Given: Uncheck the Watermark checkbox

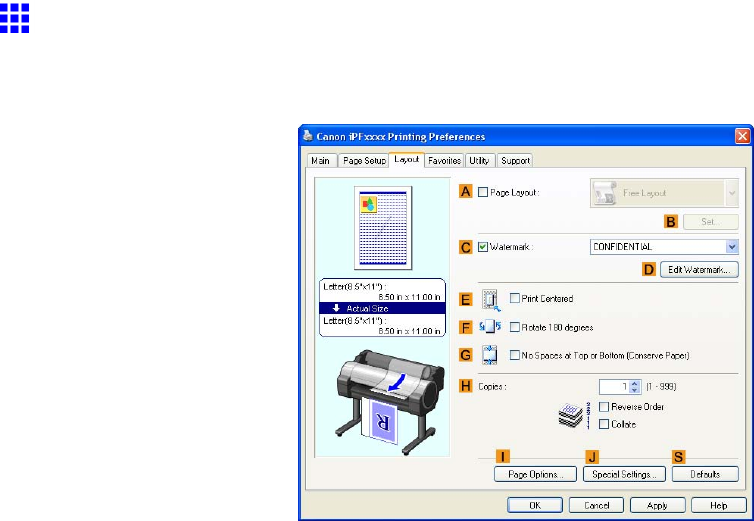Looking at the screenshot, I should (x=483, y=247).
